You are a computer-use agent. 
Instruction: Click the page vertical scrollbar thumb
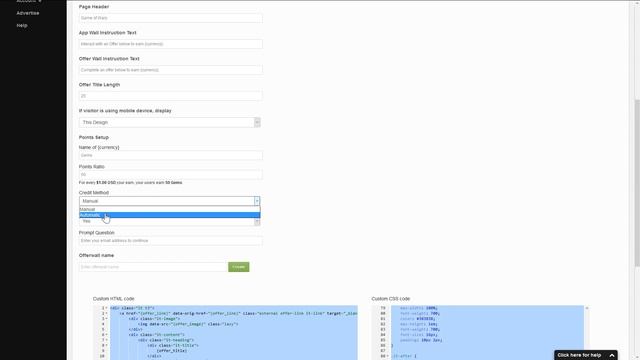pos(637,184)
